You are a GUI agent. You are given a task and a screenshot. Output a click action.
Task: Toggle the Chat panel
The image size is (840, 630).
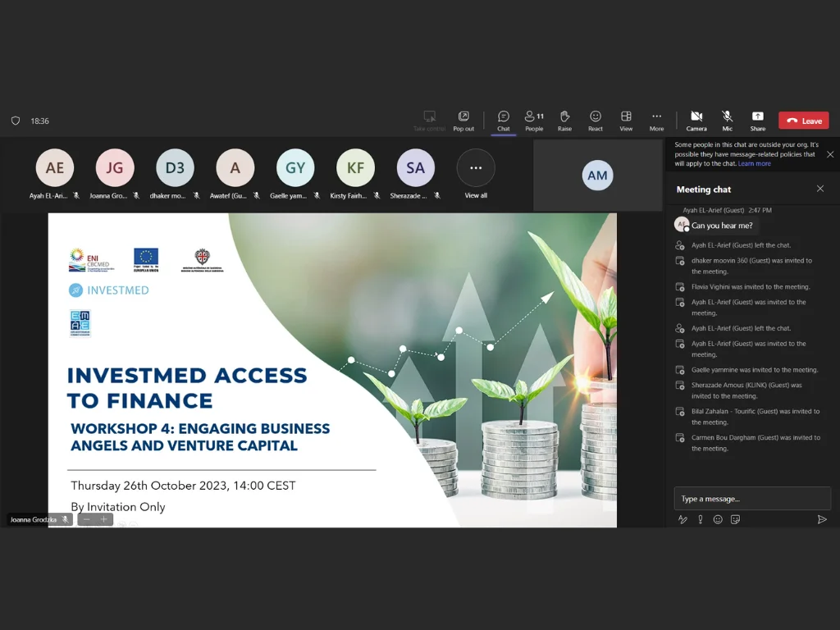[504, 120]
